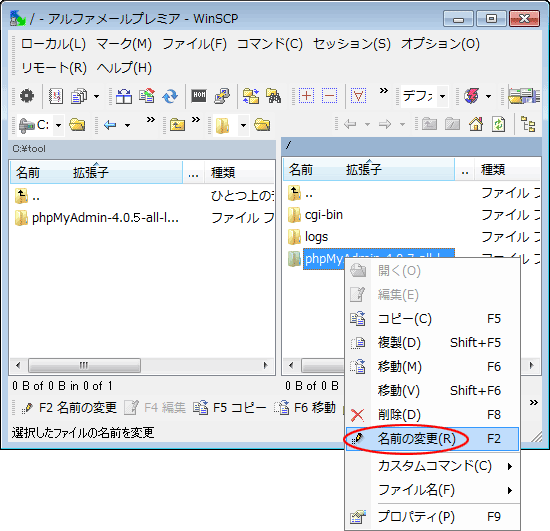The image size is (550, 531).
Task: Click F2 名前の変更 bottom bar button
Action: click(x=69, y=408)
